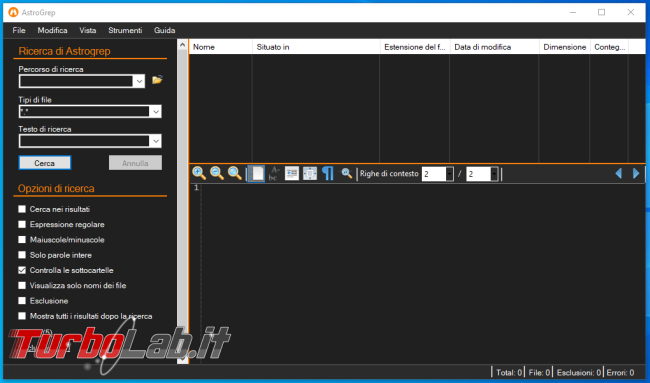Sort results by Nome column header
The width and height of the screenshot is (650, 383).
click(x=221, y=47)
